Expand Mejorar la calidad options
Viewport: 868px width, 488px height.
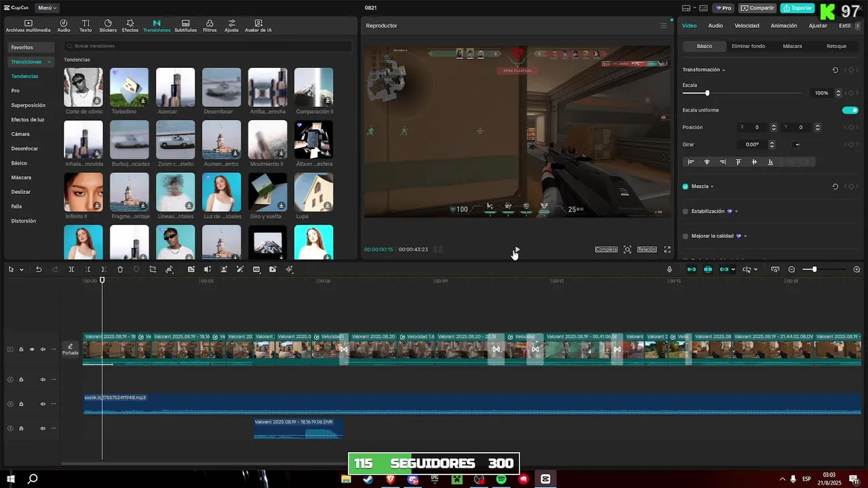coord(745,236)
